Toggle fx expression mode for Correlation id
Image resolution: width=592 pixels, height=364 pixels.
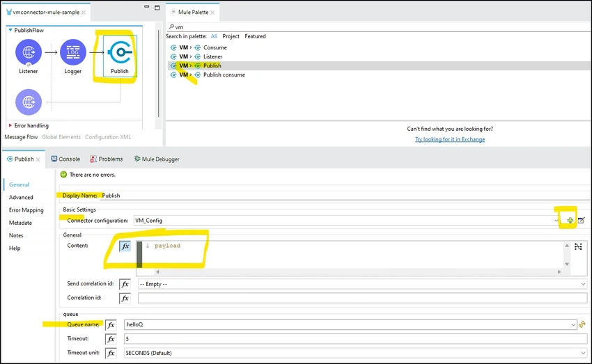pyautogui.click(x=125, y=298)
